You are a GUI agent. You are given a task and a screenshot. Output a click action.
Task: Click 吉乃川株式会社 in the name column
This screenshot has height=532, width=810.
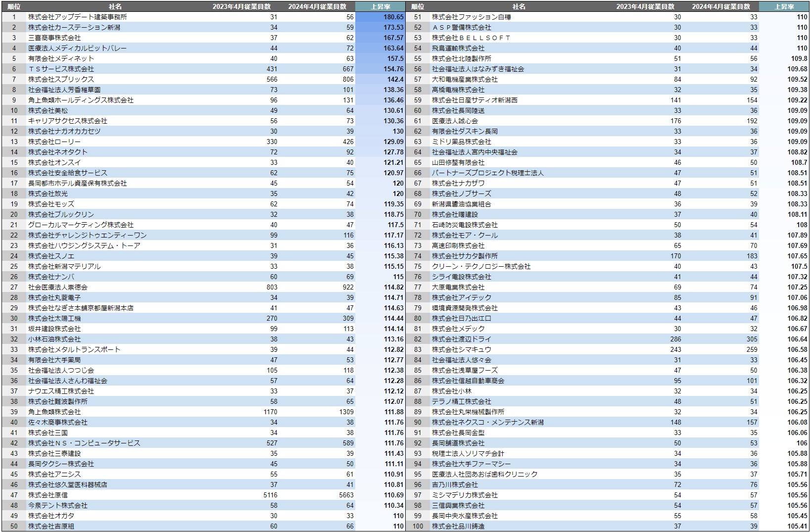[454, 484]
